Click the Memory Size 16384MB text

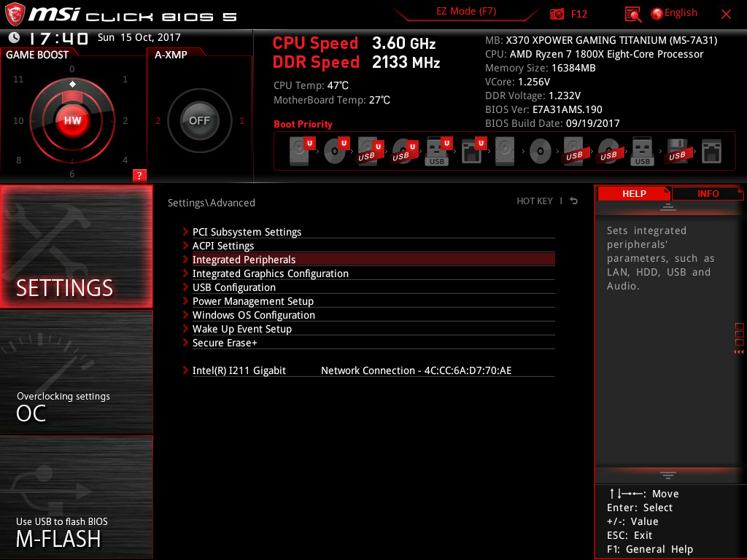click(541, 68)
